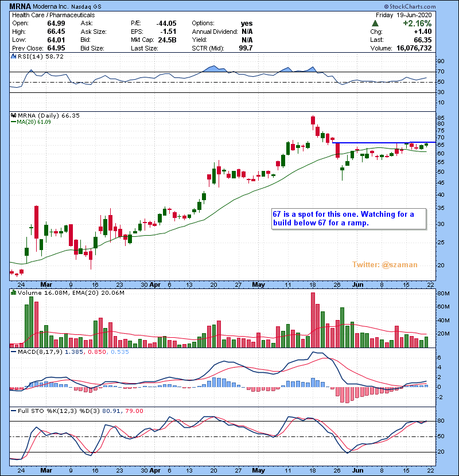Click the Twitter: @szaman handle text
The height and width of the screenshot is (476, 459).
point(385,265)
